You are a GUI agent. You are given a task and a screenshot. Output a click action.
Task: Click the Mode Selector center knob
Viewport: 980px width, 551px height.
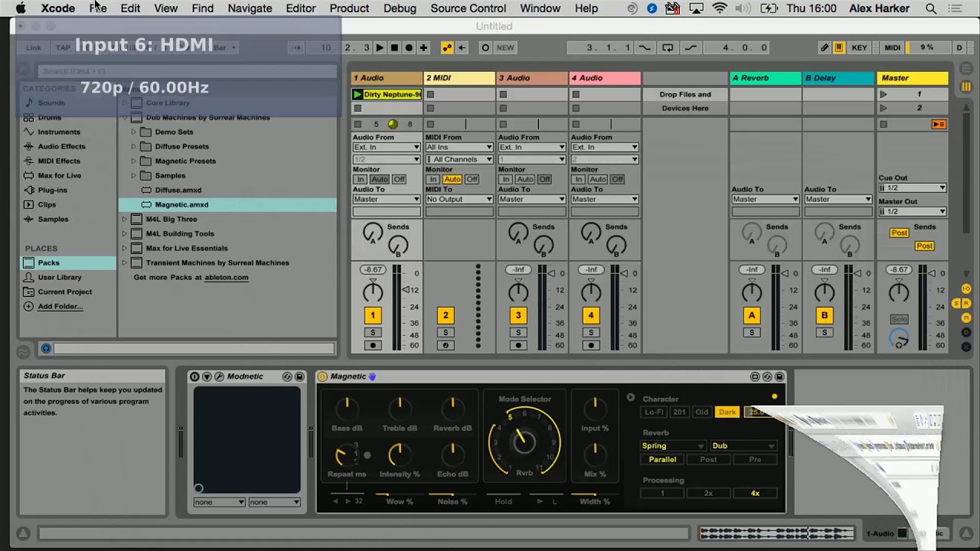click(x=524, y=441)
